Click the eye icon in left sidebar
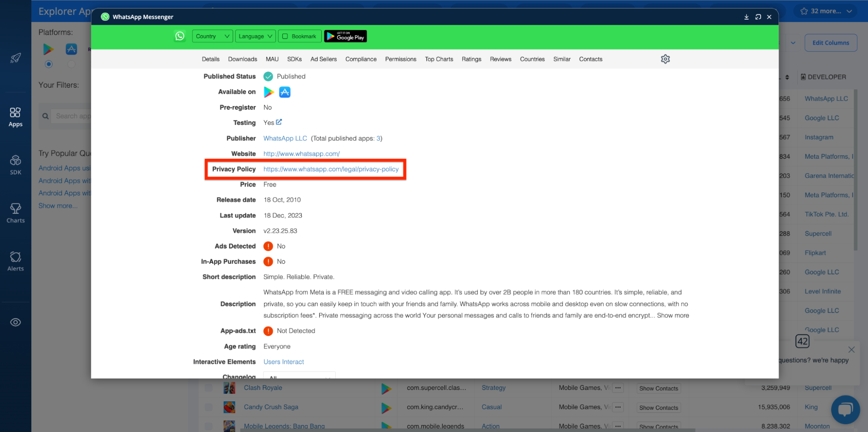Viewport: 868px width, 432px height. tap(16, 322)
